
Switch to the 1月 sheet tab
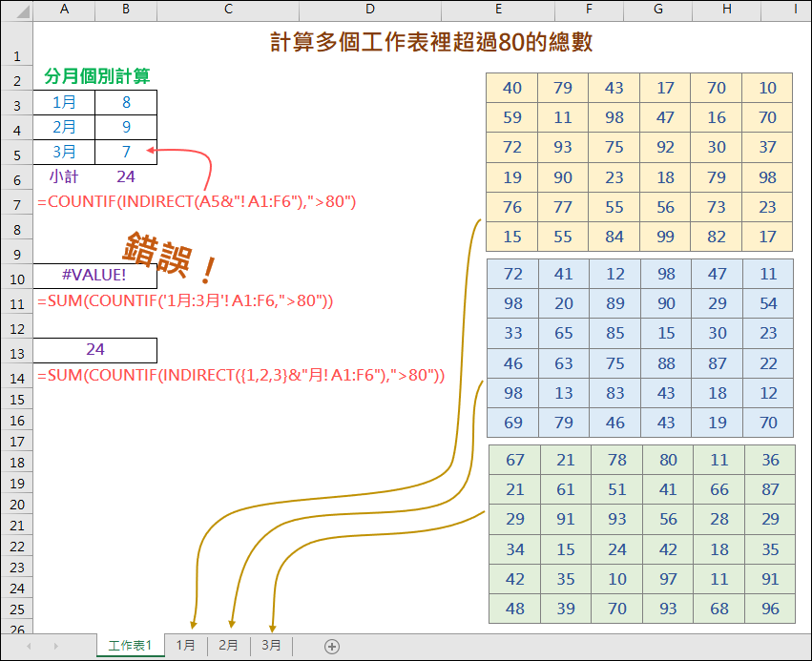187,645
